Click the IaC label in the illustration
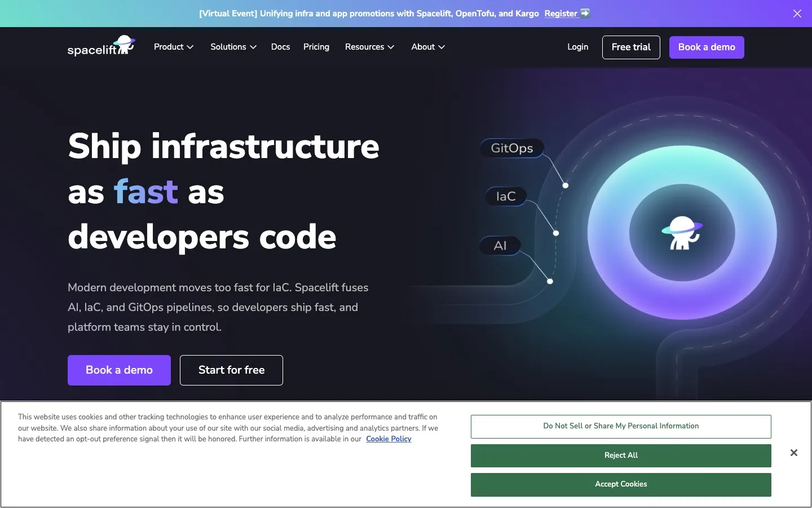 tap(506, 196)
